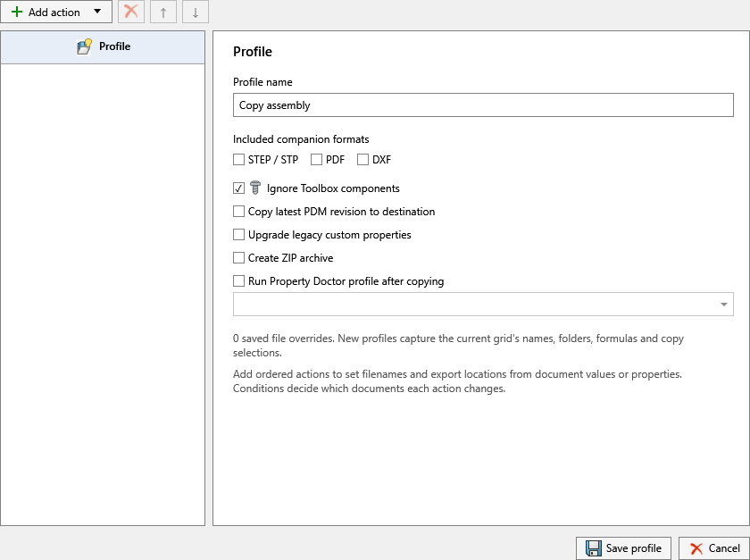Viewport: 750px width, 560px height.
Task: Uncheck Ignore Toolbox components
Action: click(238, 188)
